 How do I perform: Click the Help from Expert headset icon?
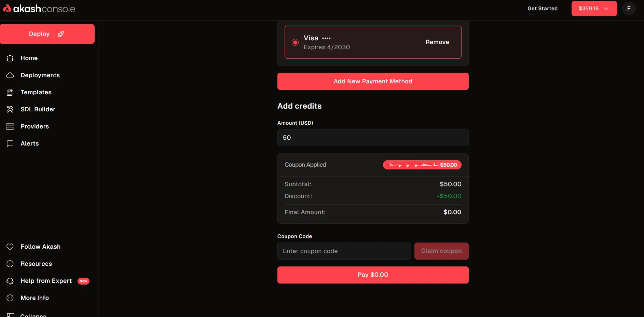pyautogui.click(x=10, y=281)
